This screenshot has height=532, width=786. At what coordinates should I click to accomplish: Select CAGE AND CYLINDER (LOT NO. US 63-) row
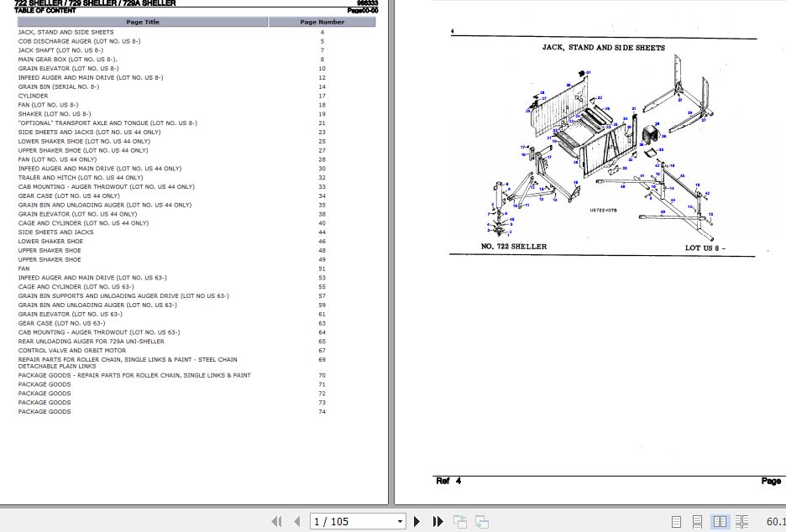(x=76, y=286)
